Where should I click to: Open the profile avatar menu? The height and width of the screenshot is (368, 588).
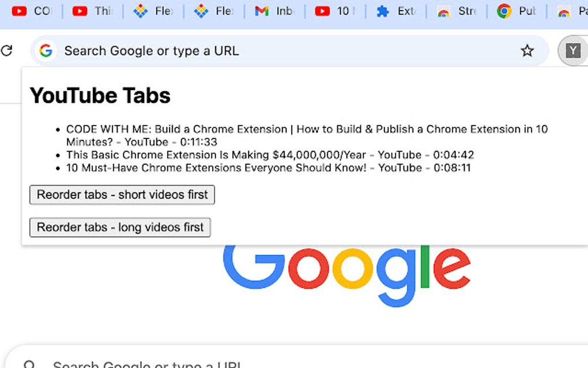pos(572,51)
